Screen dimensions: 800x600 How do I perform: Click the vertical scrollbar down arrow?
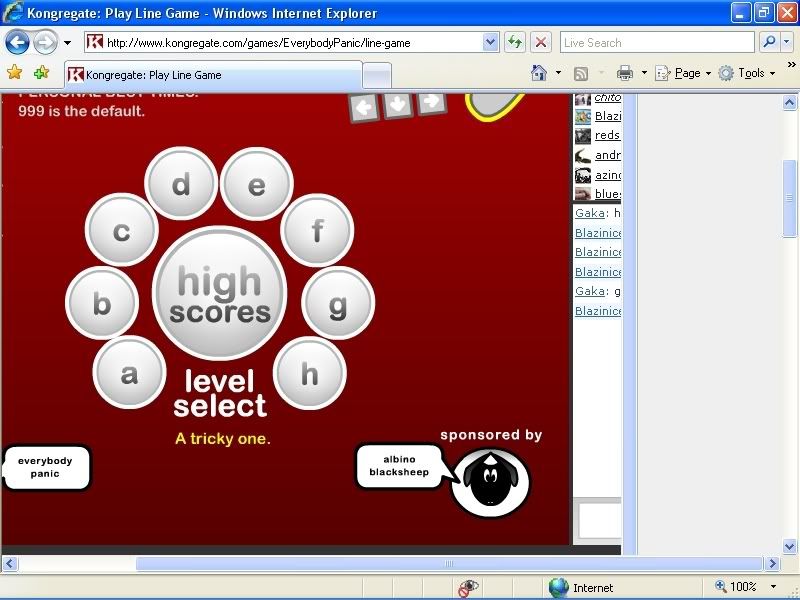tap(789, 546)
